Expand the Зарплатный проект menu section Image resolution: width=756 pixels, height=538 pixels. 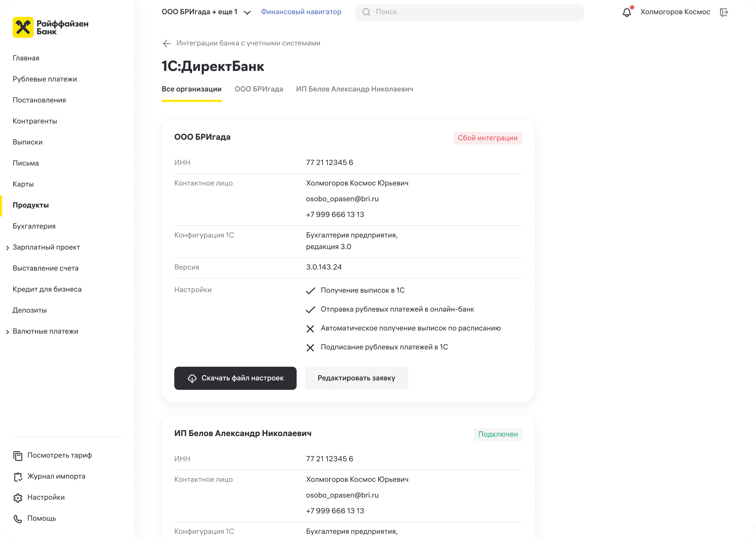point(8,248)
